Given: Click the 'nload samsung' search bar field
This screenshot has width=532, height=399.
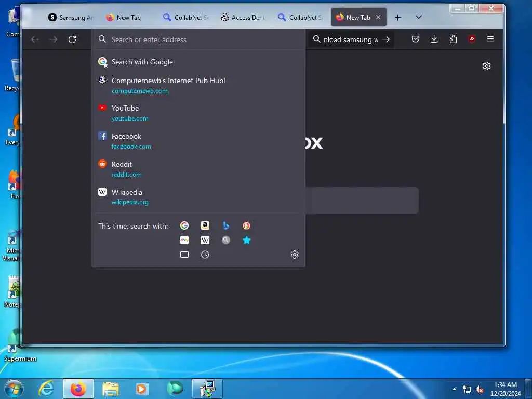Looking at the screenshot, I should [x=351, y=39].
